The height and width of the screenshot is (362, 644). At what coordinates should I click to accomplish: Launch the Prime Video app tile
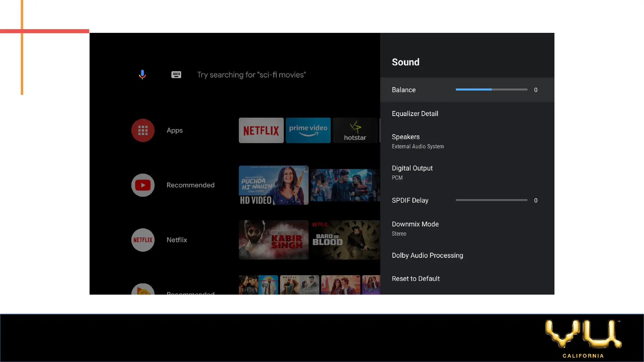308,130
